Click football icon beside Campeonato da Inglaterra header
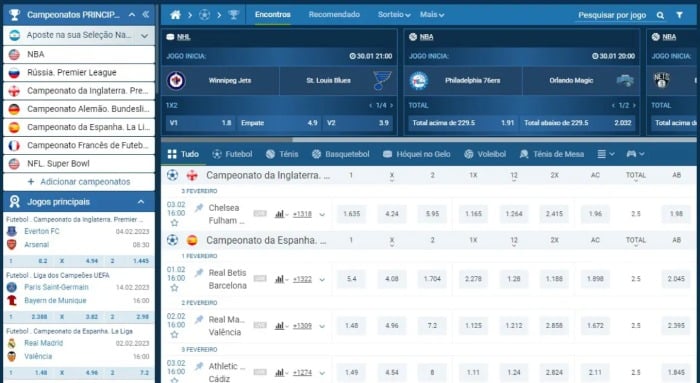 click(172, 175)
